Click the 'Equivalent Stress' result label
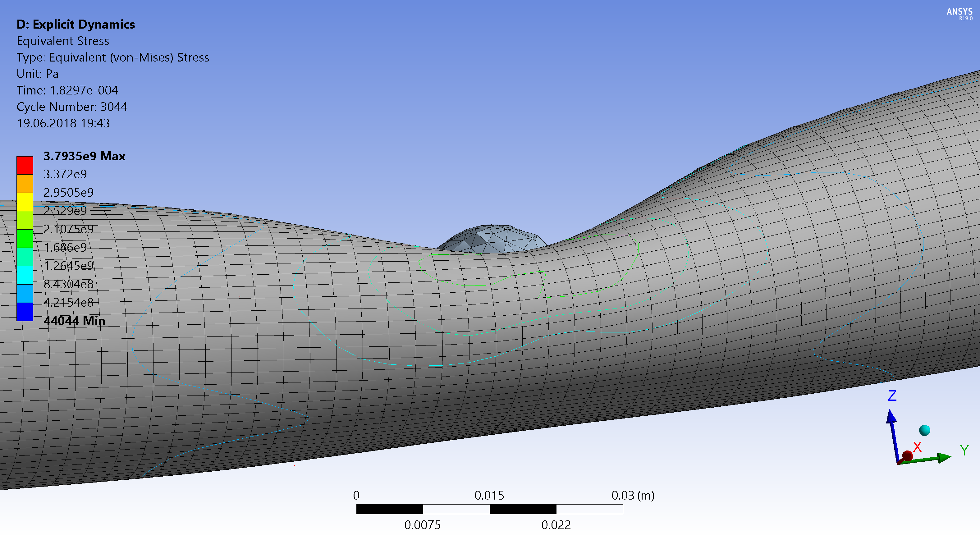980x535 pixels. click(63, 41)
